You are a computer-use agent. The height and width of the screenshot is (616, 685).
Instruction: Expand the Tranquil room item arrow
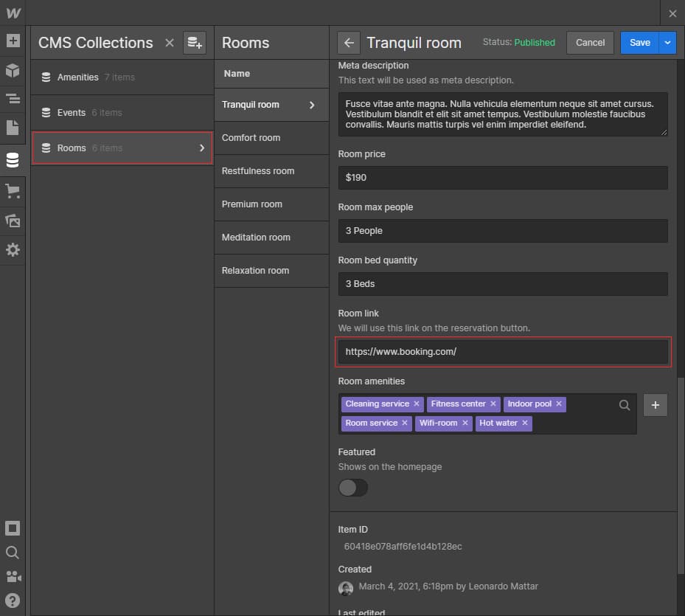point(312,105)
